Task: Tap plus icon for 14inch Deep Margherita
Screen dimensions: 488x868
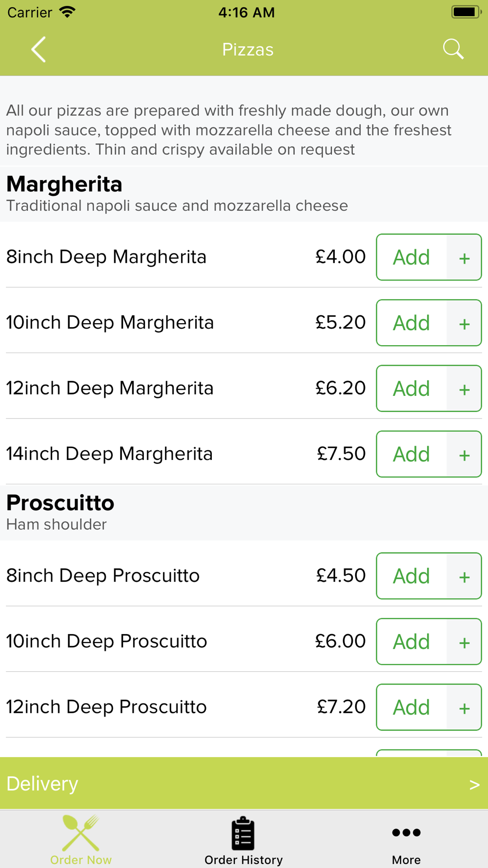Action: pyautogui.click(x=464, y=454)
